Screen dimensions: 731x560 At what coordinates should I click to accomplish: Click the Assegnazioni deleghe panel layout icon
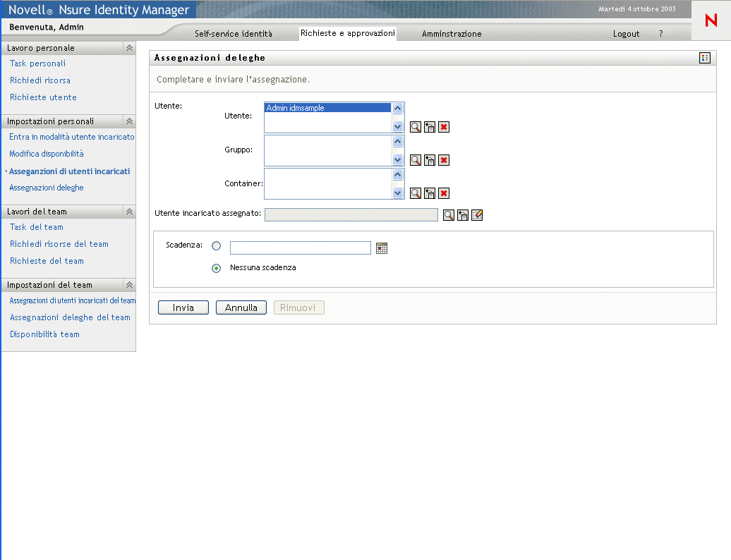tap(704, 58)
